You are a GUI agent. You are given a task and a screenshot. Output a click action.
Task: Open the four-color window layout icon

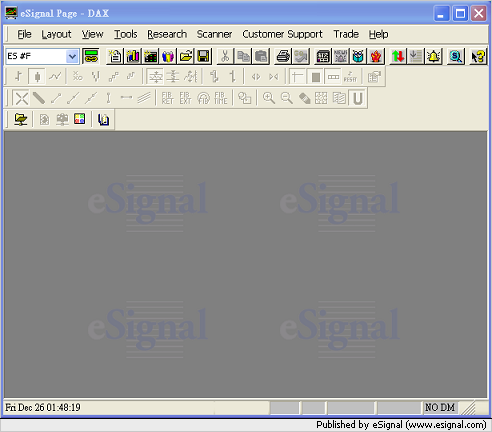[79, 119]
